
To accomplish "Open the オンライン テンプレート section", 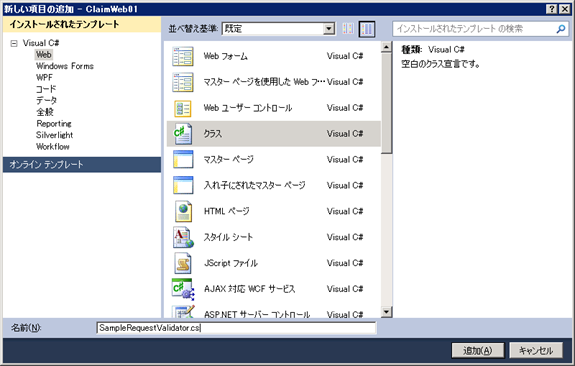I will pos(82,165).
